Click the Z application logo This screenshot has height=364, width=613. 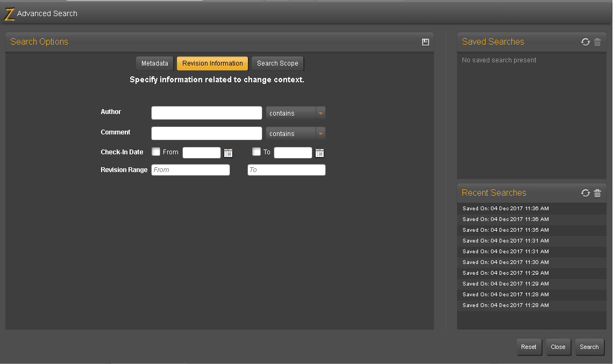pos(9,14)
